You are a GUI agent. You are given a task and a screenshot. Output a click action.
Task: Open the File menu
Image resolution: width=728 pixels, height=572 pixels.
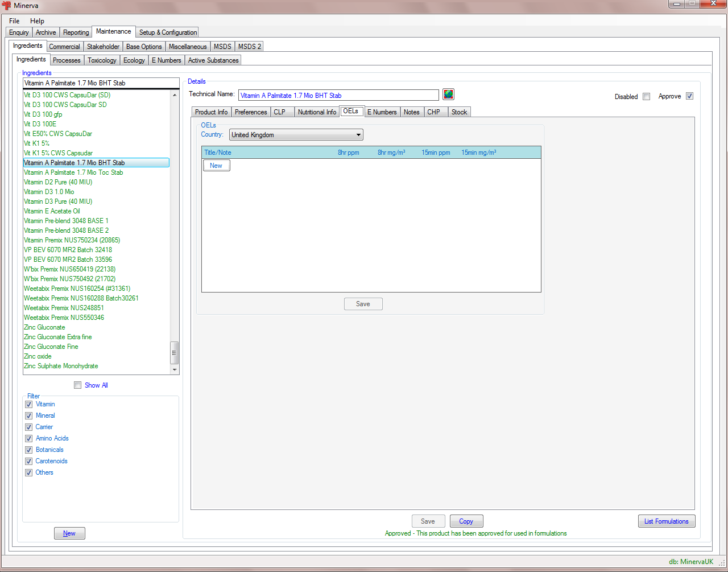pyautogui.click(x=14, y=21)
